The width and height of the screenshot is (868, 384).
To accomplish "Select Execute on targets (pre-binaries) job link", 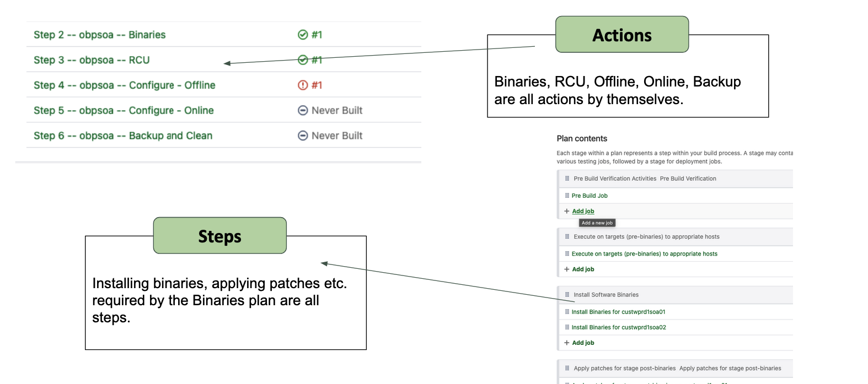I will coord(644,254).
